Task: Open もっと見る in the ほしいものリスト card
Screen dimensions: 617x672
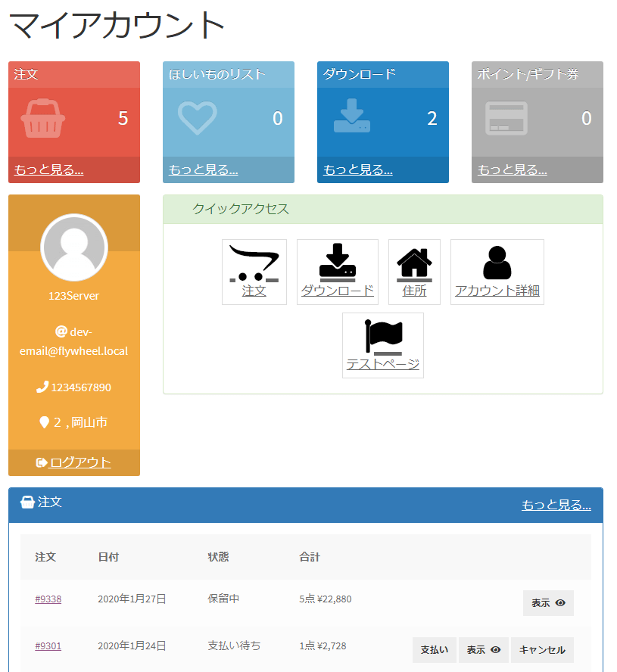Action: pos(203,170)
